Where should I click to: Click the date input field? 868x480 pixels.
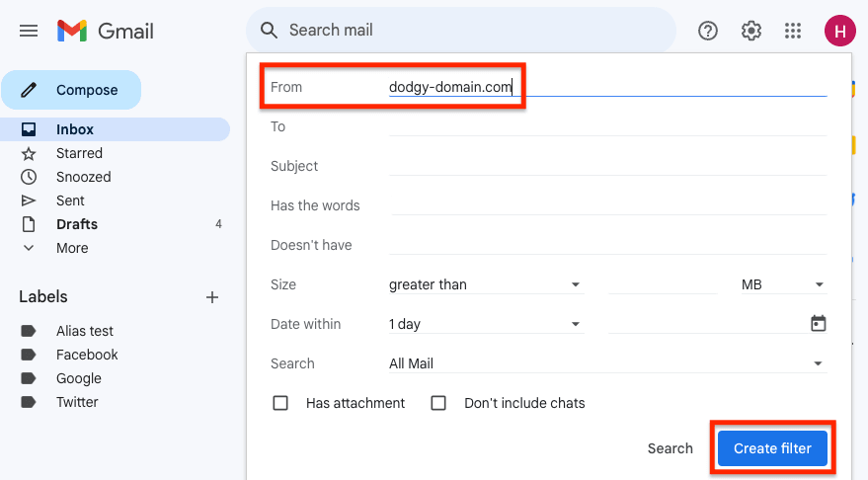coord(707,324)
